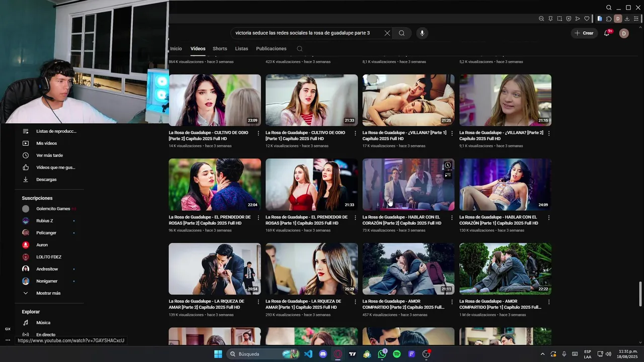Select the Vídeos channel tab
The width and height of the screenshot is (644, 362).
198,49
